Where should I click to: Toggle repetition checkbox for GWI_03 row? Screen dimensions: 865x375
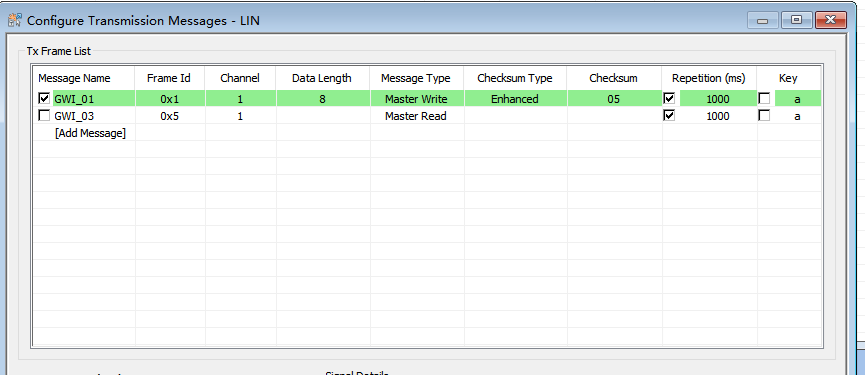click(x=669, y=116)
